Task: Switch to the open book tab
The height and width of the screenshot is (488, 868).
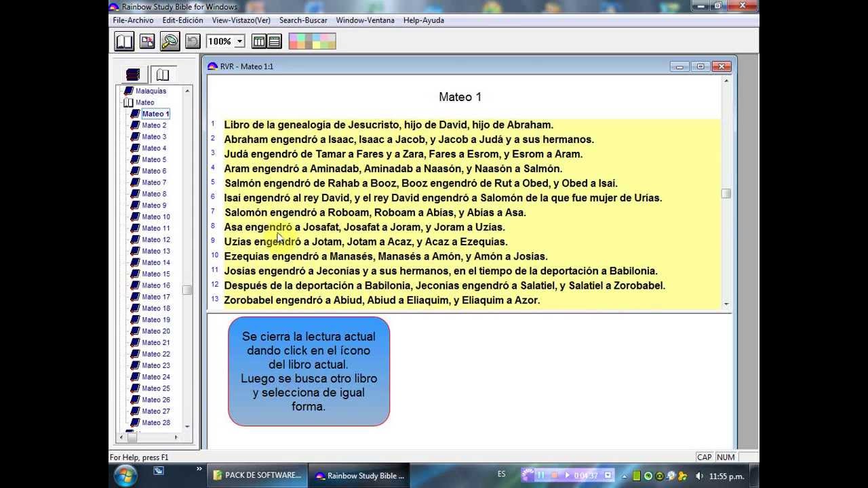Action: click(163, 74)
